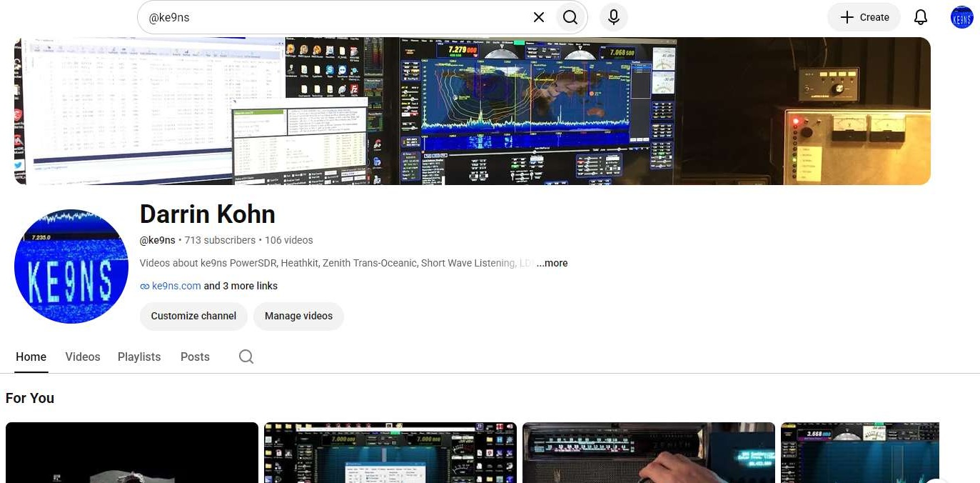Open the first For You video thumbnail

point(132,452)
